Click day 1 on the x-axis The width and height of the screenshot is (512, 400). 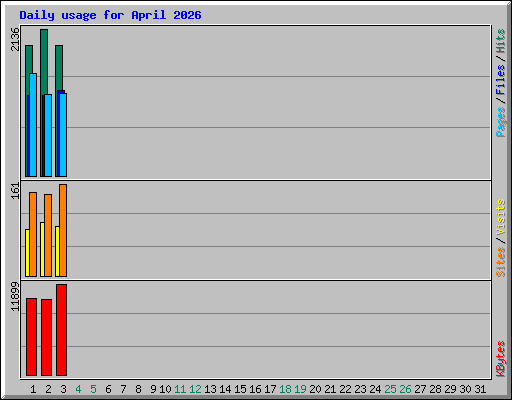(x=33, y=389)
